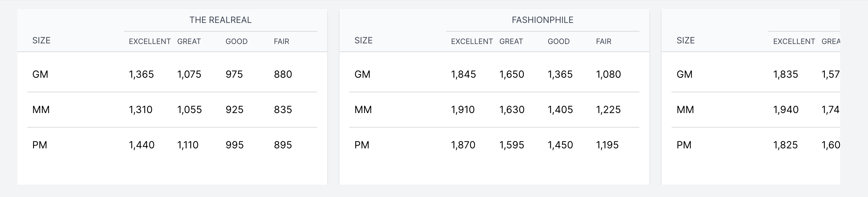868x197 pixels.
Task: Select EXCELLENT column header in The RealReal table
Action: (x=150, y=42)
